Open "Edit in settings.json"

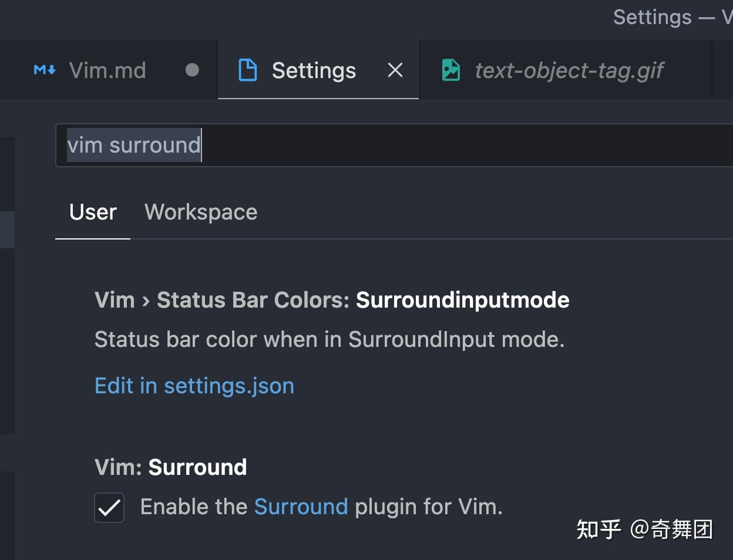coord(194,386)
